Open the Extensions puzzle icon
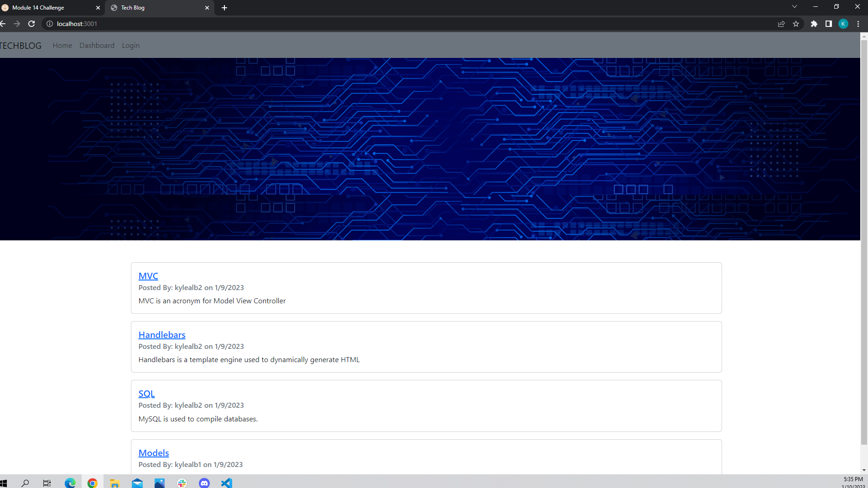The image size is (868, 488). coord(814,24)
